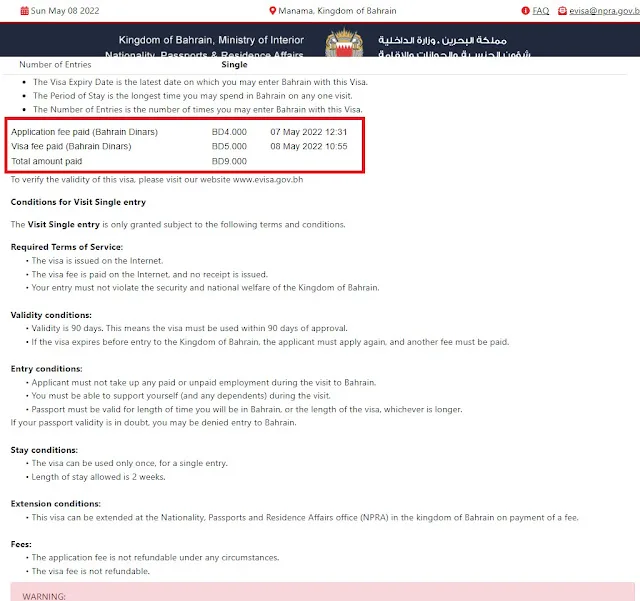
Task: Click the Number of Entries label
Action: pyautogui.click(x=55, y=65)
